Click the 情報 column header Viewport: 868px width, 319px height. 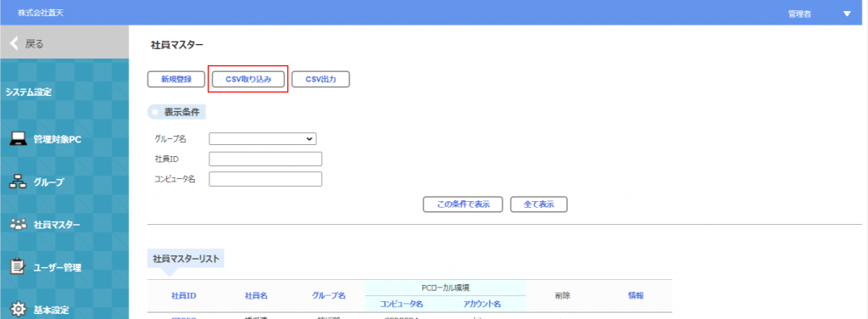(636, 296)
